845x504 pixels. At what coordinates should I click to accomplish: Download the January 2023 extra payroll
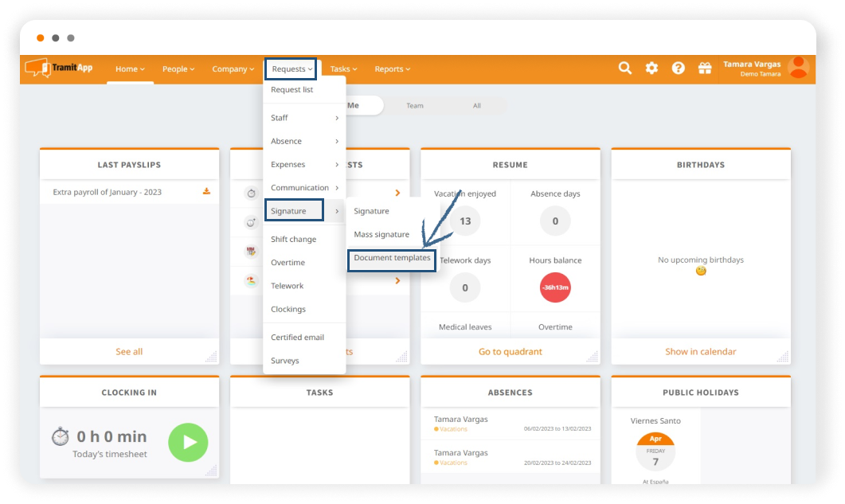click(x=206, y=192)
